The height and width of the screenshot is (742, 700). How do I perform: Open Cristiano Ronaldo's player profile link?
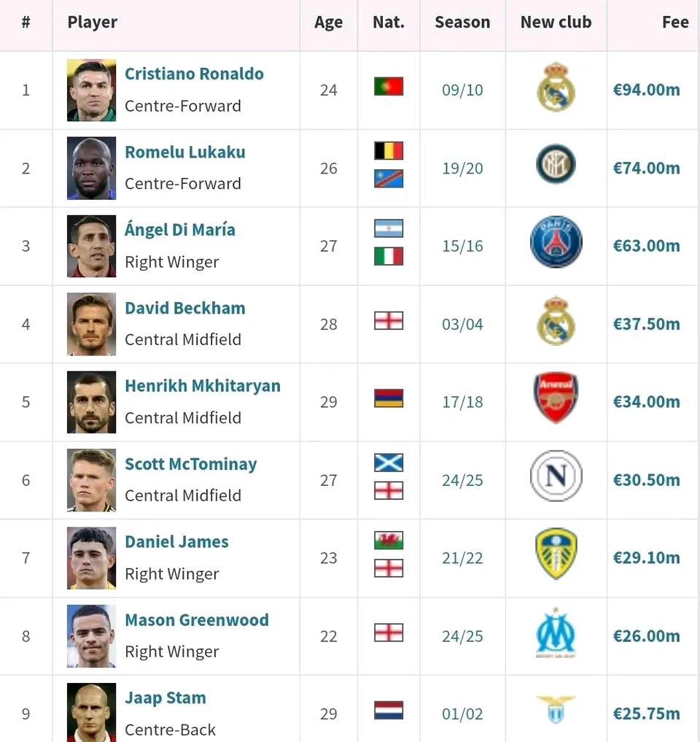tap(194, 74)
